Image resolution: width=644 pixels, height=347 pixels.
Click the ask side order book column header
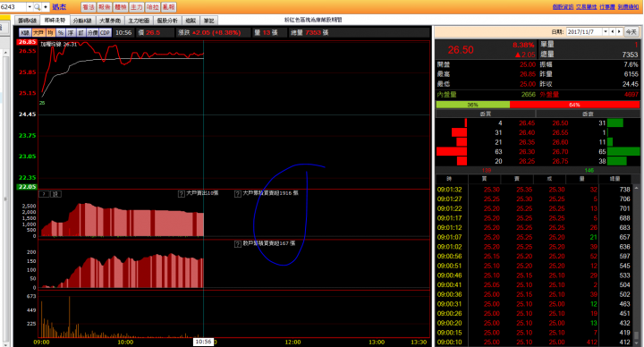point(588,114)
